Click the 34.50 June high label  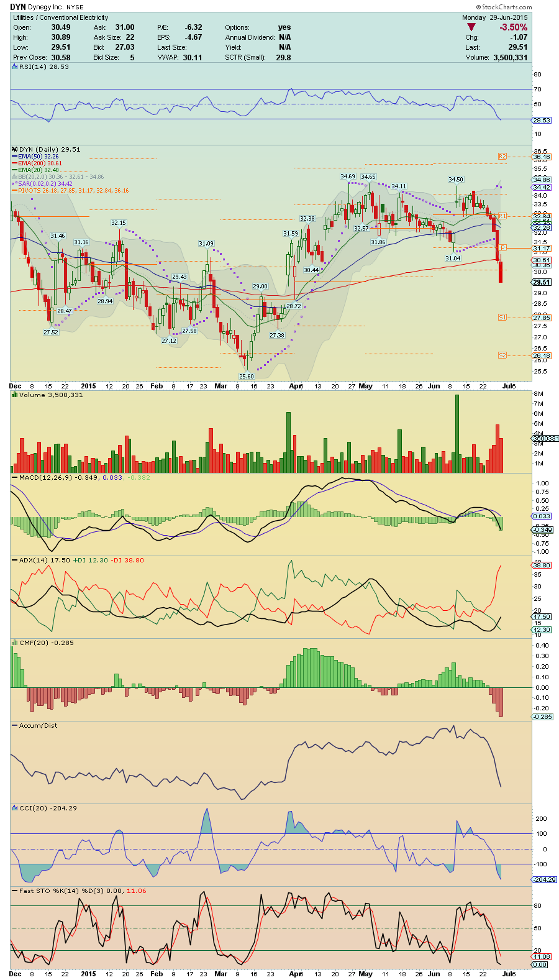(x=456, y=179)
